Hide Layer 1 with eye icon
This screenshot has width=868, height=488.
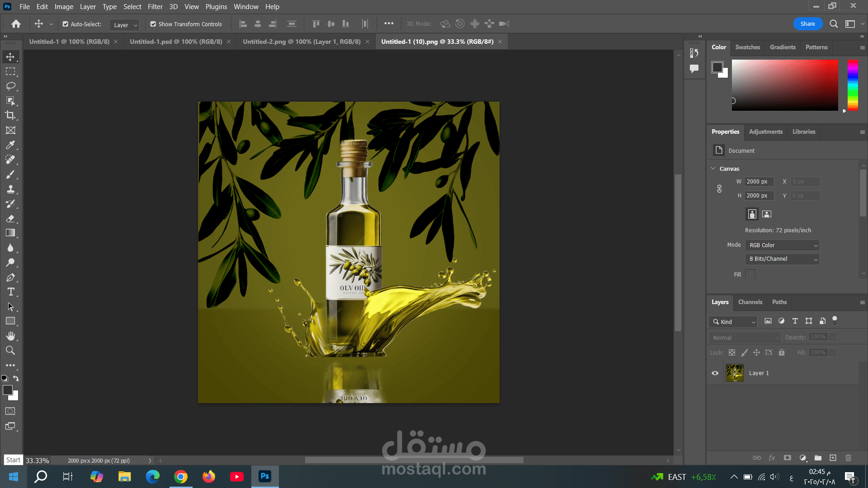(715, 373)
